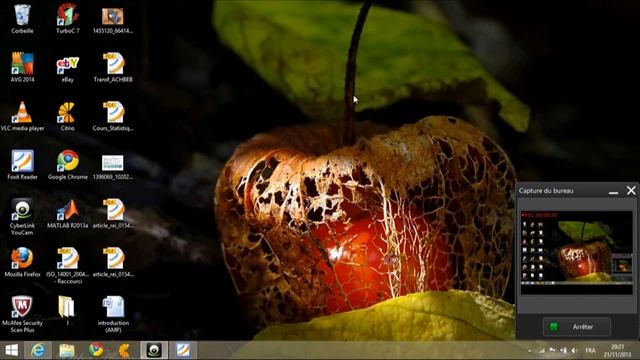
Task: Open the battery power tray icon
Action: click(564, 350)
